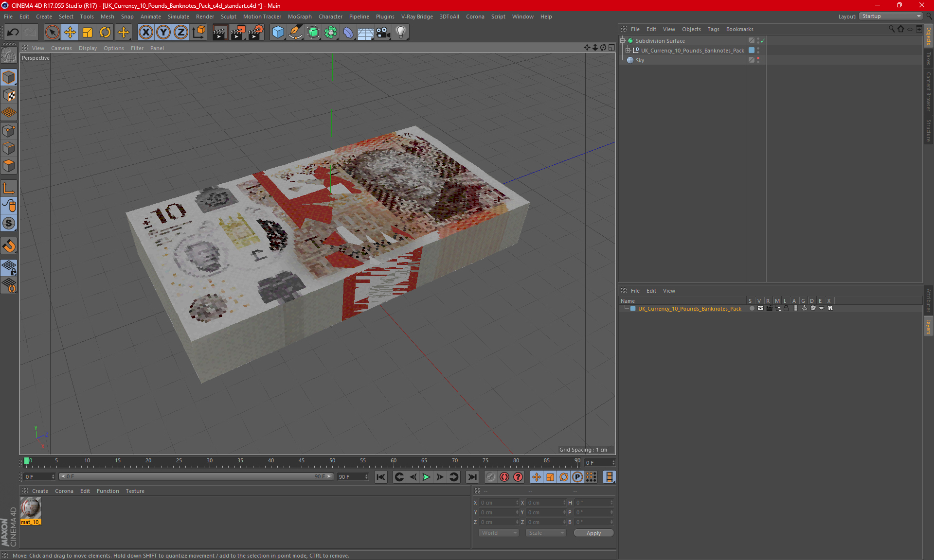Switch to Model mode
934x560 pixels.
[x=9, y=77]
